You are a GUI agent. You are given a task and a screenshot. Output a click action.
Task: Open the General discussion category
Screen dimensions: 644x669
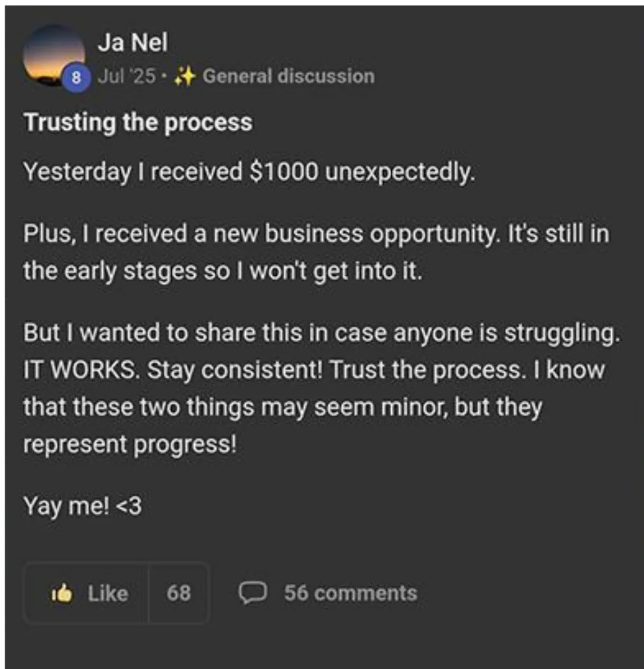click(x=288, y=76)
